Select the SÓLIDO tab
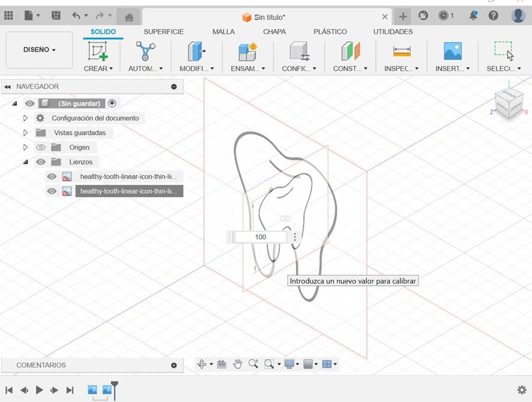Screen dimensions: 532x402 (103, 32)
